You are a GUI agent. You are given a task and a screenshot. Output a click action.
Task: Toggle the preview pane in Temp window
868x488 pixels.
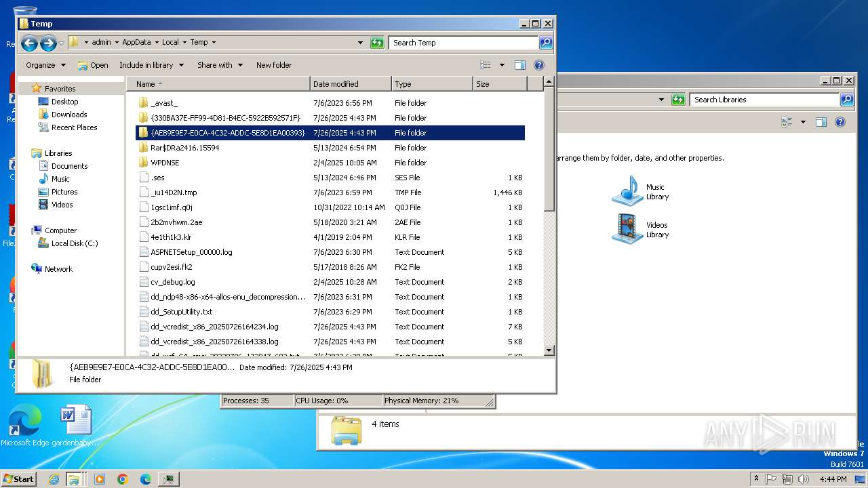tap(520, 65)
